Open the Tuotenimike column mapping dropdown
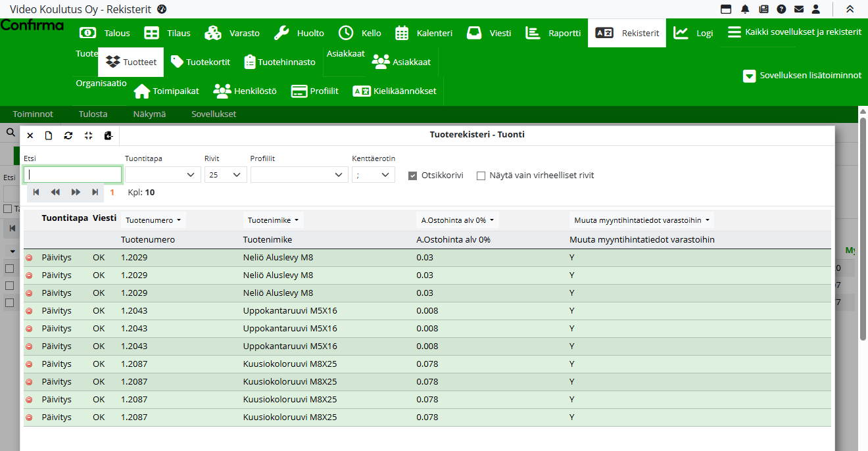Viewport: 868px width, 451px height. (x=274, y=220)
